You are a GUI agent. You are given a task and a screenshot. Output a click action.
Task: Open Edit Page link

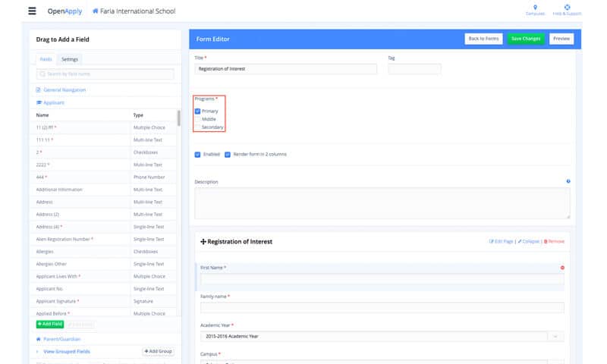[x=501, y=241]
